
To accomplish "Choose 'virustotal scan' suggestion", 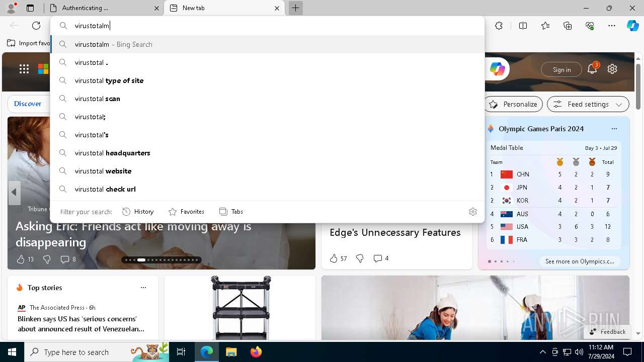I will (267, 99).
